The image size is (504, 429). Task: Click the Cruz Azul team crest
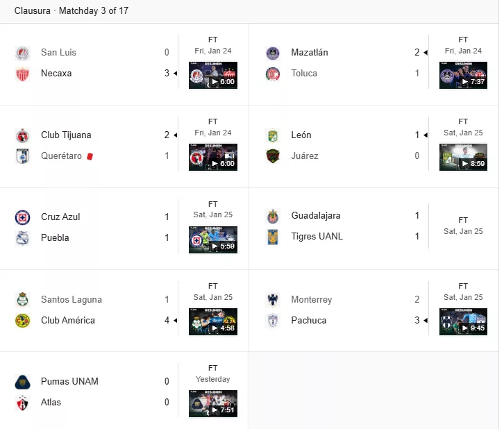click(22, 217)
